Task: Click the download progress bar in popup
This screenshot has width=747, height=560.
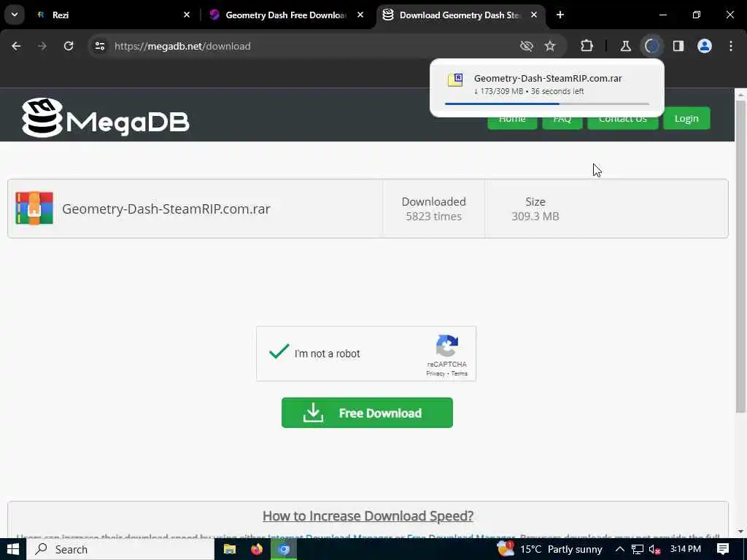Action: coord(547,104)
